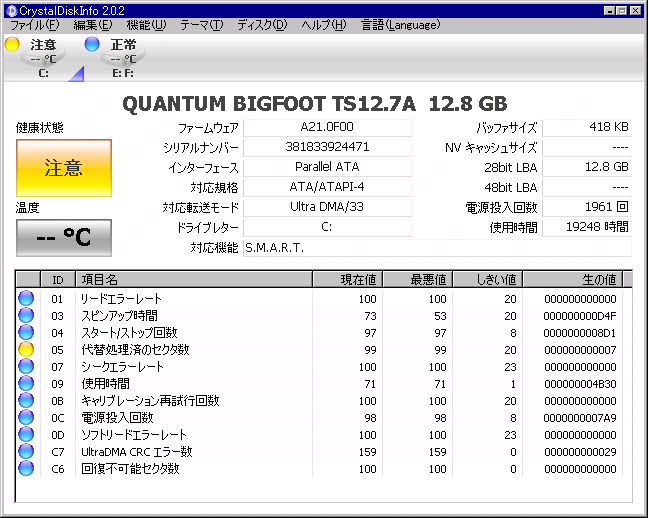Viewport: 648px width, 518px height.
Task: Select the row text スピンアップ時間
Action: [x=119, y=315]
